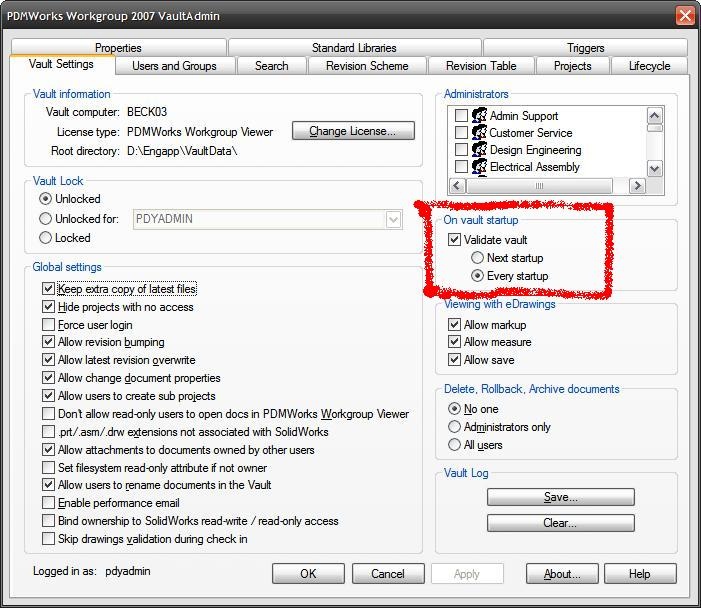The image size is (701, 608).
Task: Toggle Allow attachments to documents owned by others
Action: pyautogui.click(x=48, y=450)
